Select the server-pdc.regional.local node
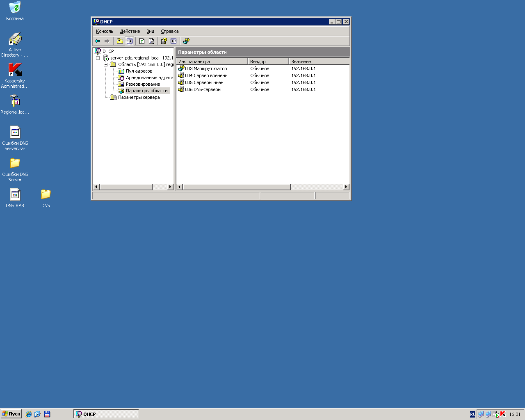Screen dimensions: 525x420 [142, 58]
